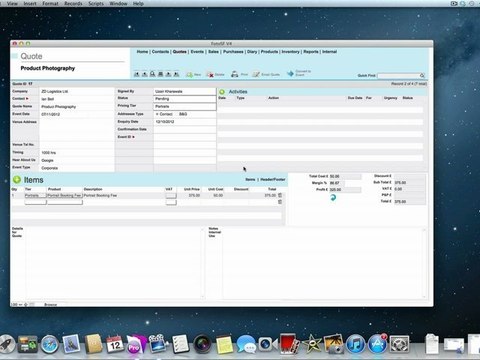This screenshot has height=360, width=480.
Task: Open the Sales navigation tab
Action: [214, 52]
